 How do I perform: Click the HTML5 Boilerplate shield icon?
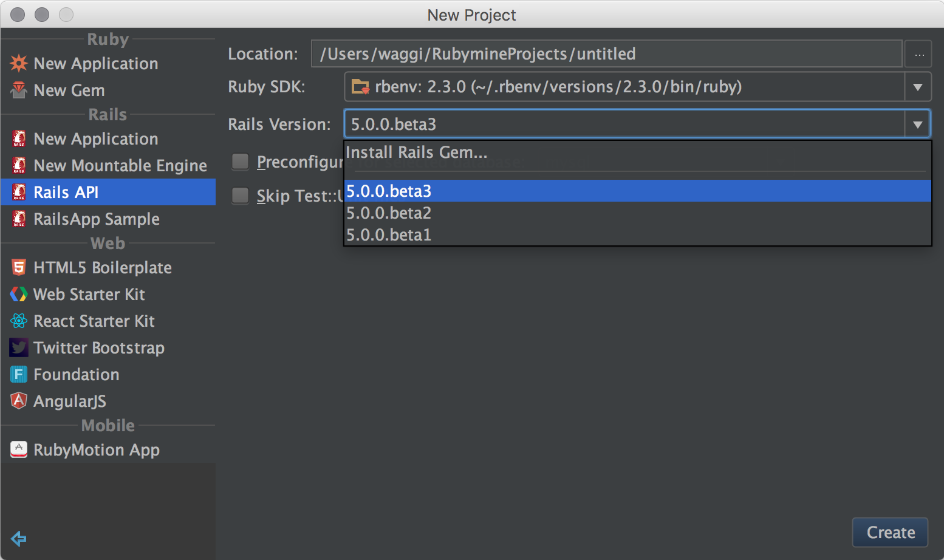click(x=19, y=267)
